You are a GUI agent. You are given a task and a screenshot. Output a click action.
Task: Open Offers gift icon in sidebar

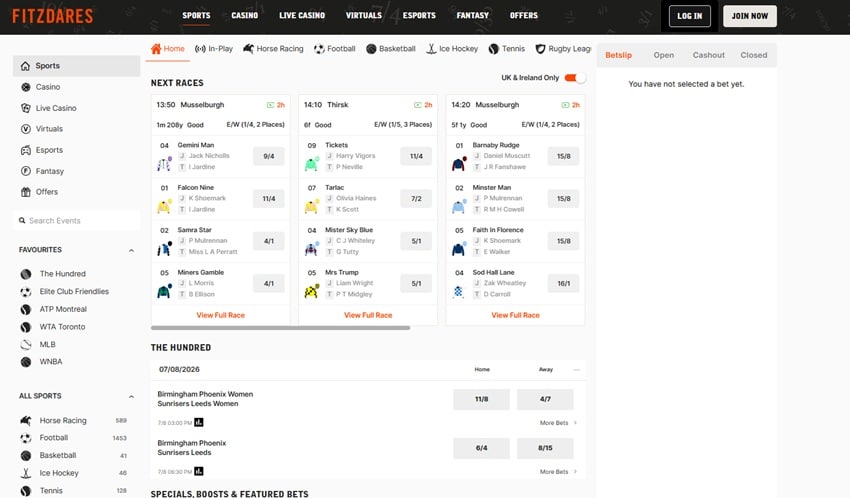[25, 192]
